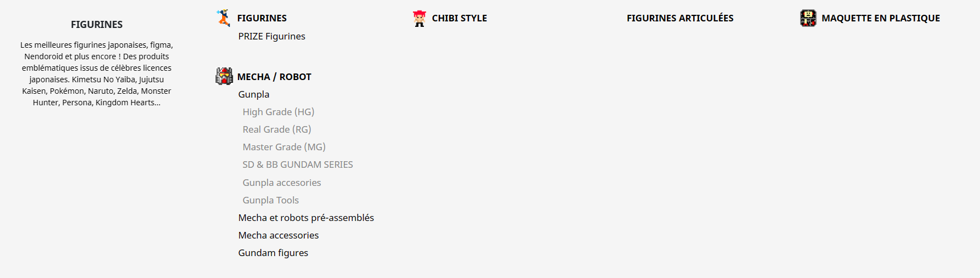980x278 pixels.
Task: Choose High Grade (HG) kits
Action: pos(278,112)
